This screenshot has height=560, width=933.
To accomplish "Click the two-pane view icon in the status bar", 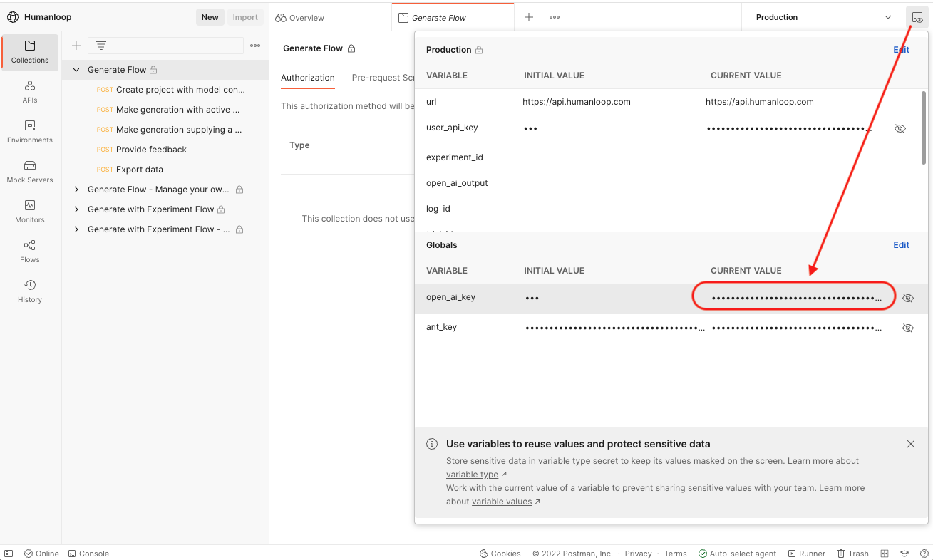I will coord(885,554).
